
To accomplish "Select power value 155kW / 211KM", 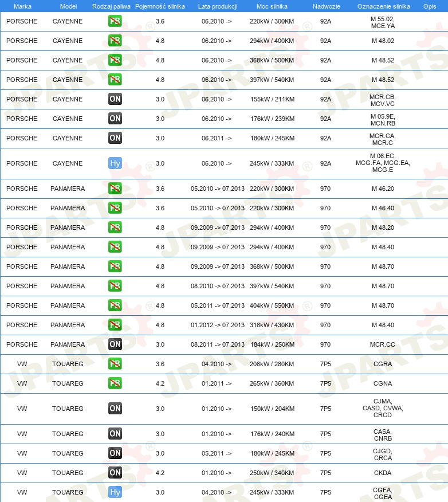I will pyautogui.click(x=272, y=99).
